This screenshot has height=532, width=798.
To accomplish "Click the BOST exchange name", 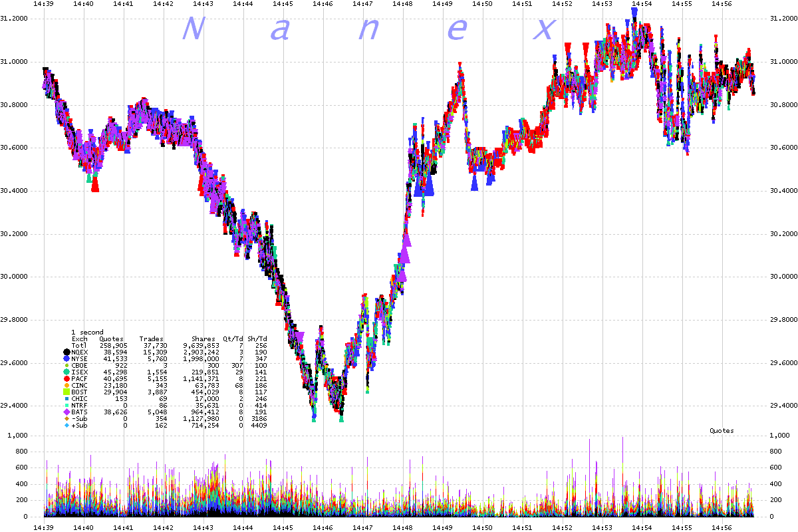I will [x=80, y=392].
